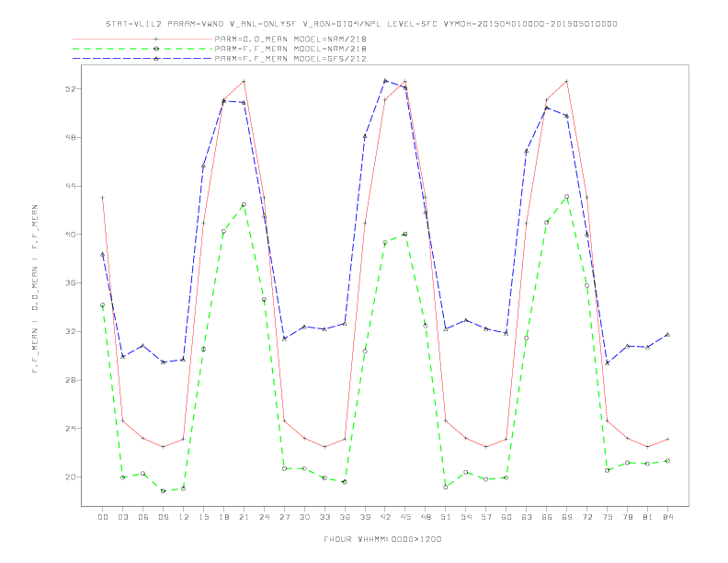
Task: Click the chart title starting with STAT=VL1L2
Action: [x=361, y=24]
